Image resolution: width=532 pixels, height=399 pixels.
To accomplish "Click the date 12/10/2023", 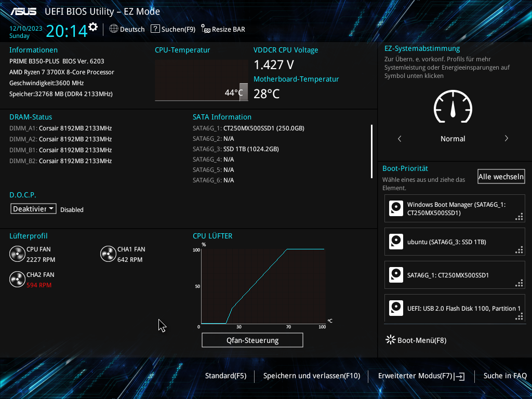I will pos(26,29).
